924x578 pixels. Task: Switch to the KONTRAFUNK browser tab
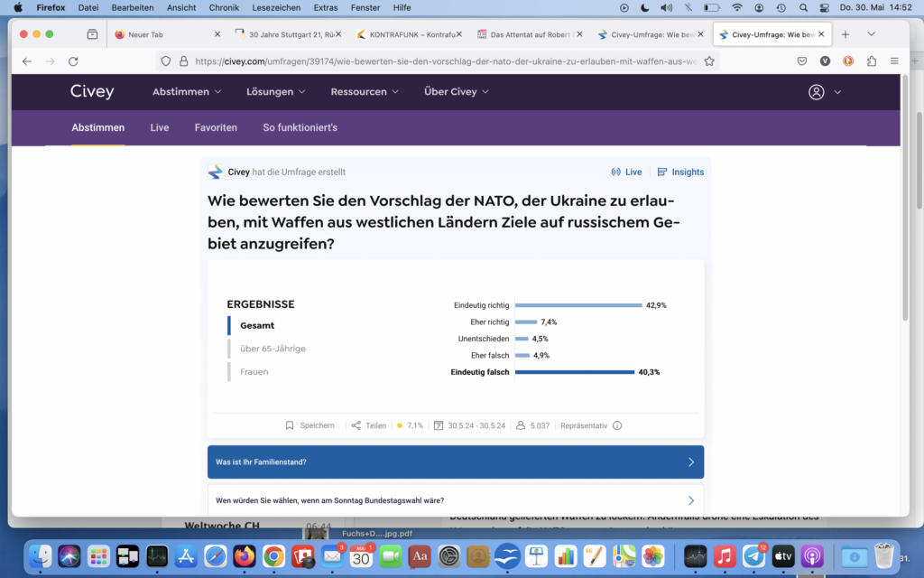406,34
